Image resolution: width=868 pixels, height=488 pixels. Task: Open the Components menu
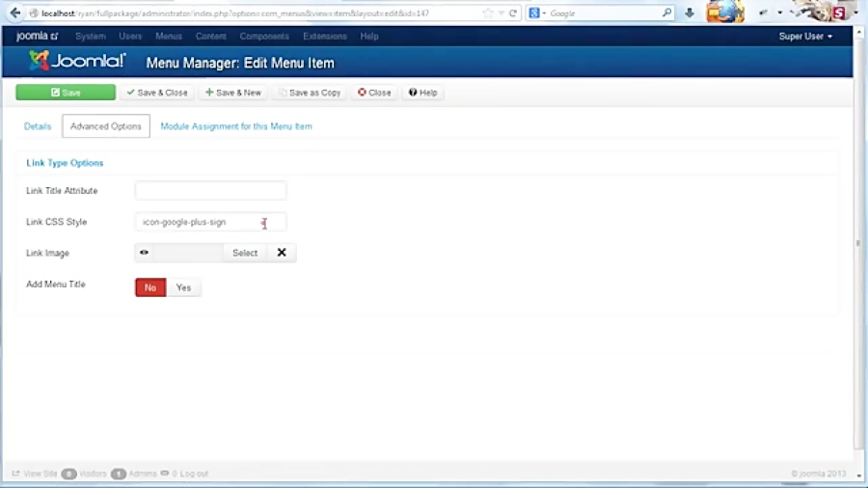coord(264,36)
